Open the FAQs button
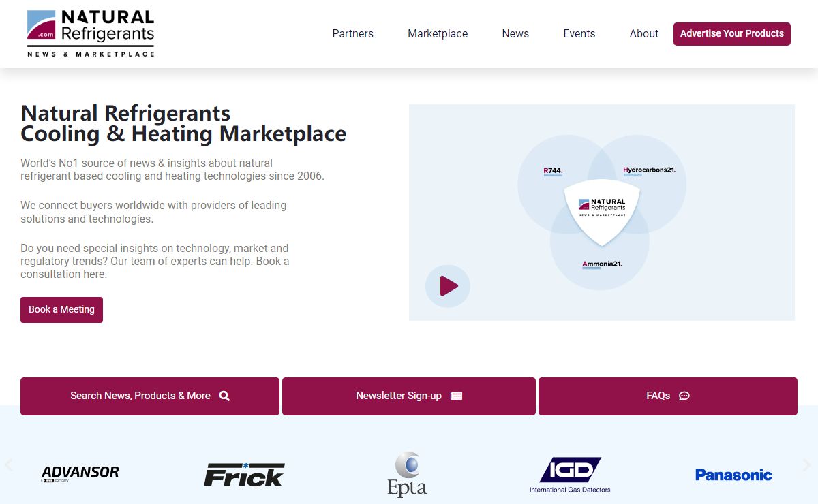 pos(668,396)
